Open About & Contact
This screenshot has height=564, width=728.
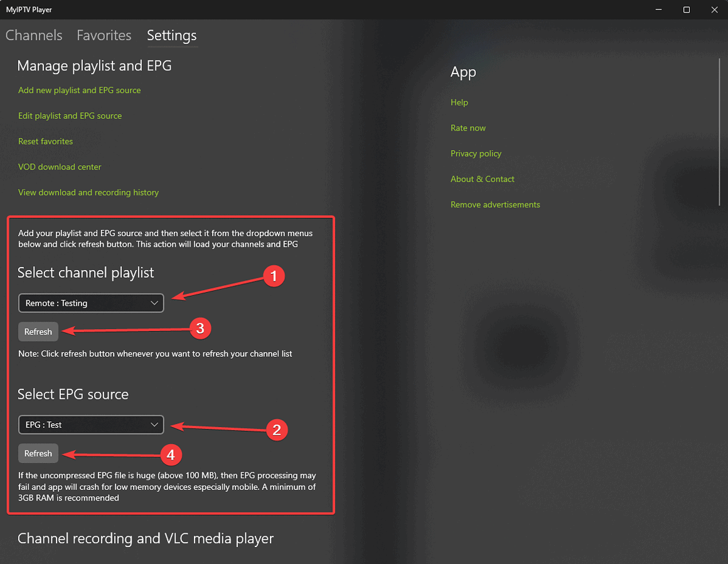(x=483, y=179)
